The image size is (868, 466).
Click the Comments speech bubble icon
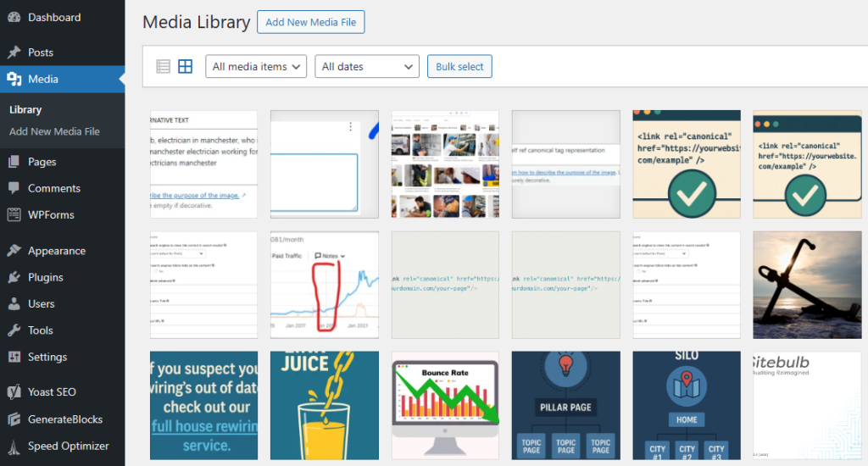(x=14, y=188)
